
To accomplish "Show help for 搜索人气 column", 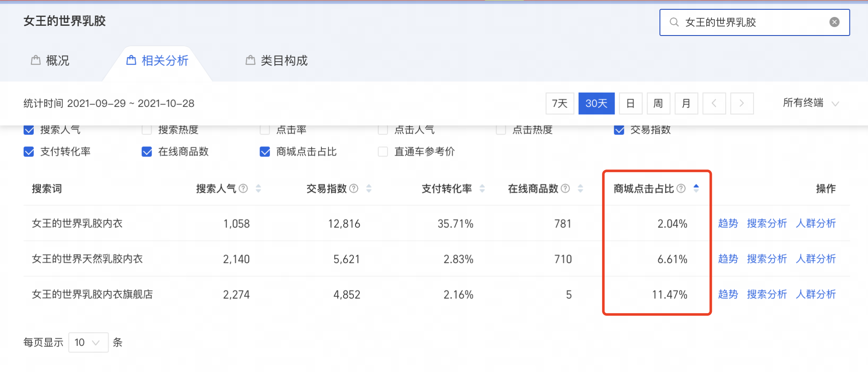I will 243,189.
